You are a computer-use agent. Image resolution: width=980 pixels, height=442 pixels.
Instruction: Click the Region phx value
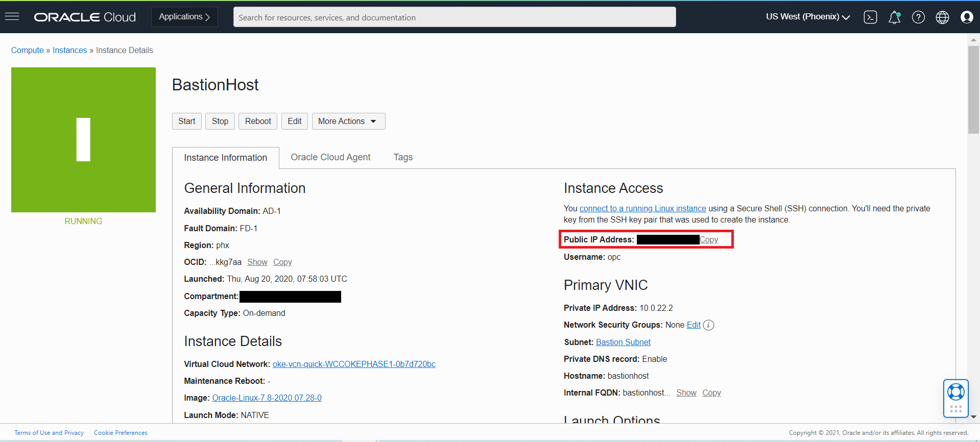click(x=223, y=245)
